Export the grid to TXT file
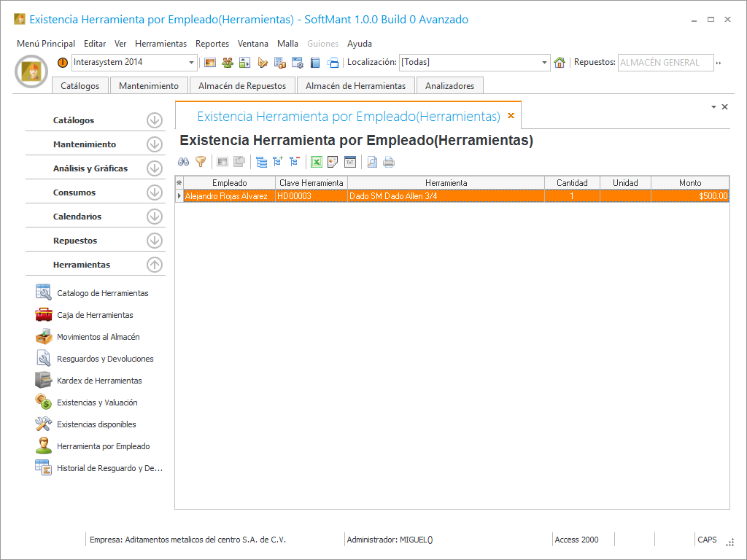Screen dimensions: 747x560 349,163
